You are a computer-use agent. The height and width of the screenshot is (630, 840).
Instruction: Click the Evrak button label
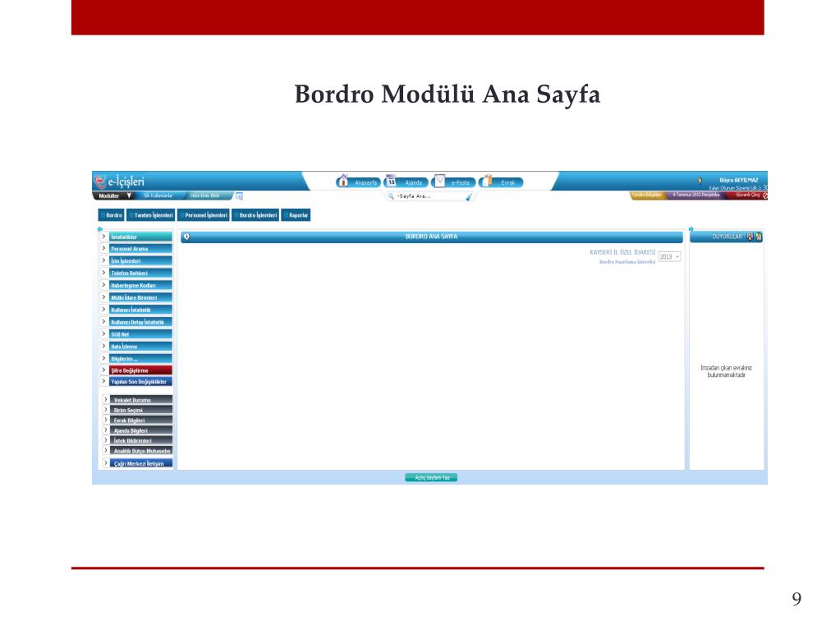(507, 183)
